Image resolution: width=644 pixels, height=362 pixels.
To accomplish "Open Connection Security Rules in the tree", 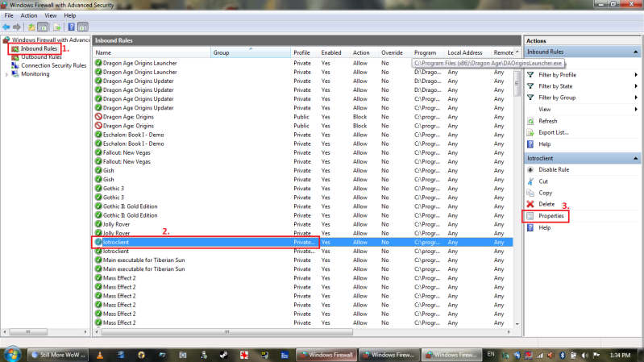I will (x=53, y=66).
